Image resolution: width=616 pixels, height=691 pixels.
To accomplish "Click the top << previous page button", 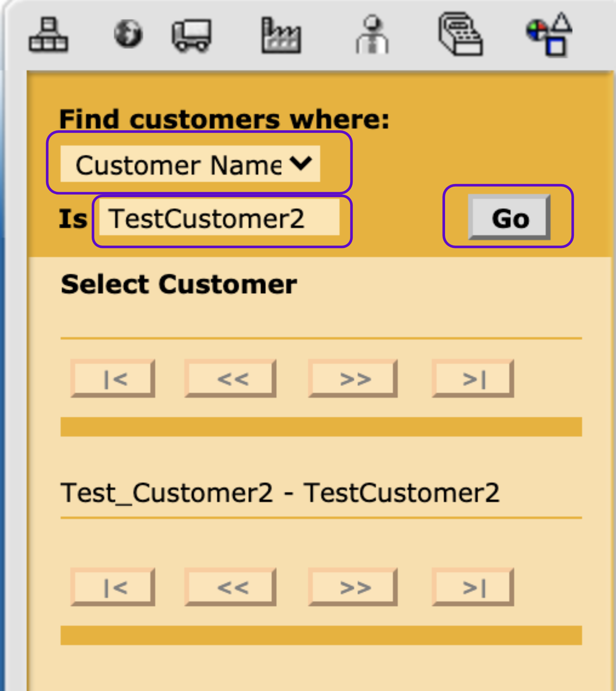I will coord(230,379).
